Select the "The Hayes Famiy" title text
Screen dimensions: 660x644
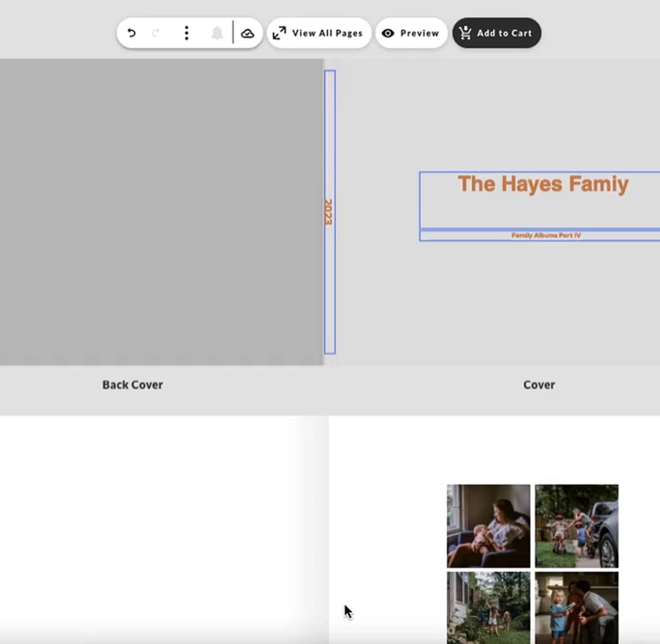point(542,185)
